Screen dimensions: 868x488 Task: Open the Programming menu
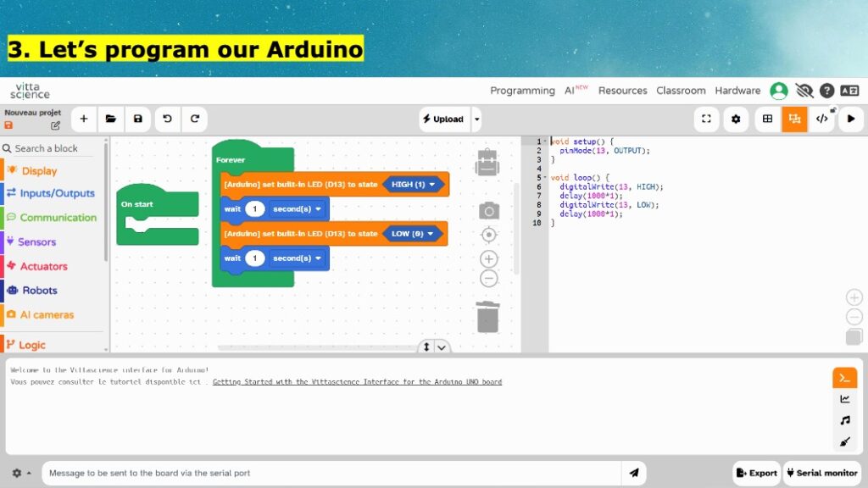pyautogui.click(x=522, y=91)
